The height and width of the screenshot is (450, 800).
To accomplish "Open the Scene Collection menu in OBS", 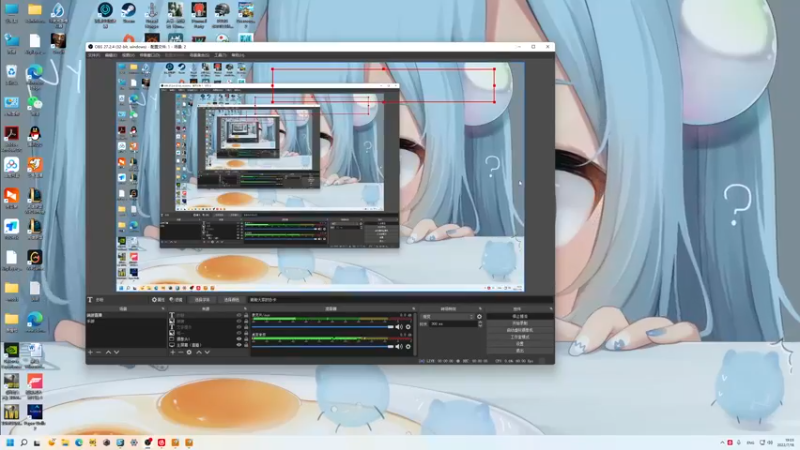I will click(x=199, y=55).
